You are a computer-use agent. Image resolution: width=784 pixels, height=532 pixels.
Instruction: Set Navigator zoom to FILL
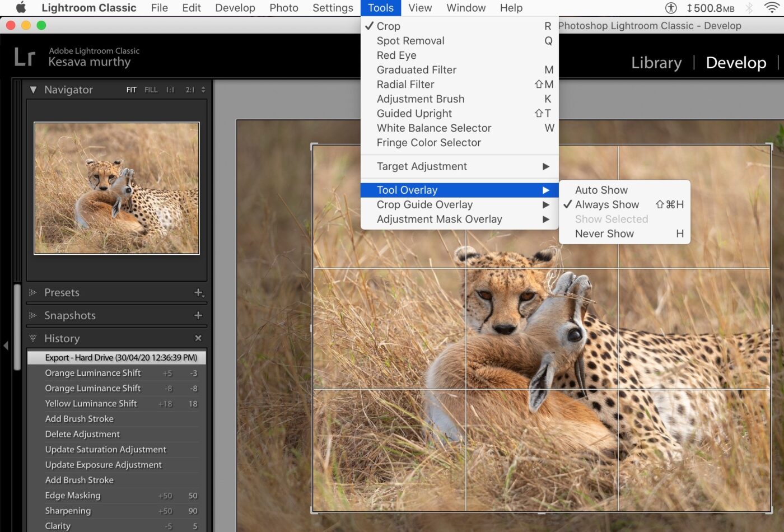tap(151, 90)
